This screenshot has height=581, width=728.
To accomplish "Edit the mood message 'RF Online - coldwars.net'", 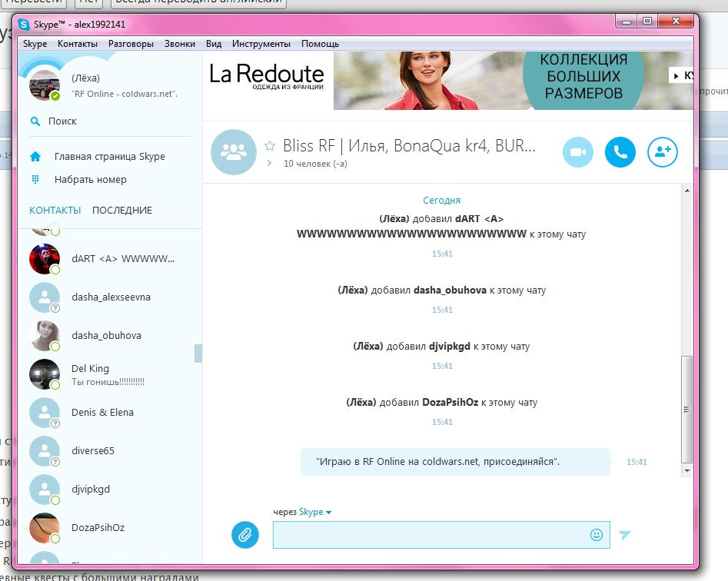I will pos(125,94).
